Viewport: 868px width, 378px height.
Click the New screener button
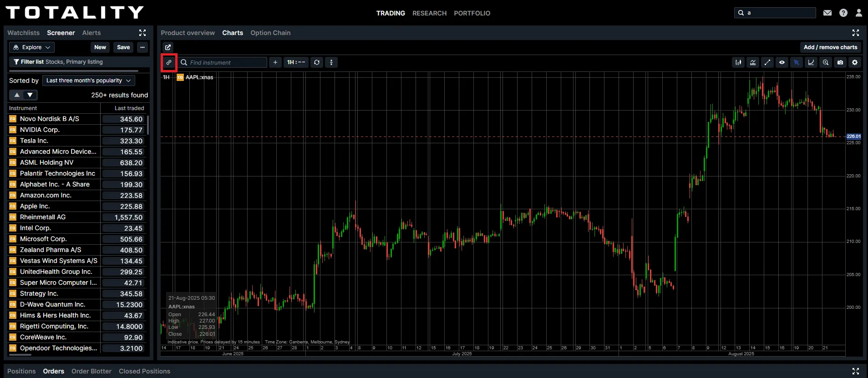pyautogui.click(x=100, y=47)
